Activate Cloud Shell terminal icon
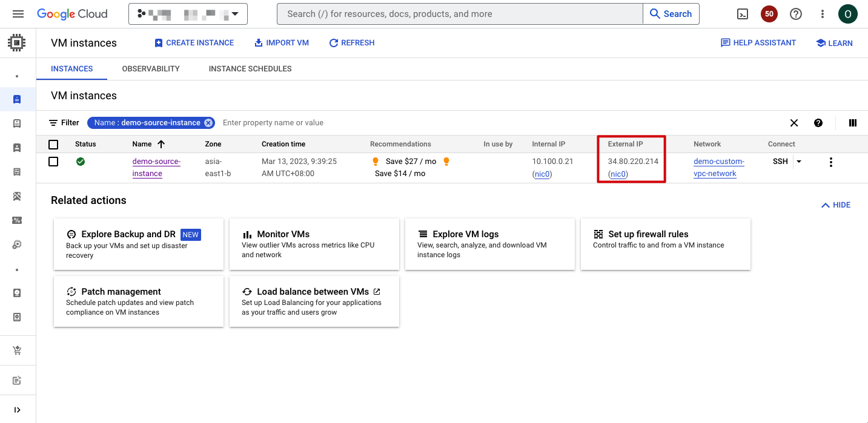 [743, 14]
